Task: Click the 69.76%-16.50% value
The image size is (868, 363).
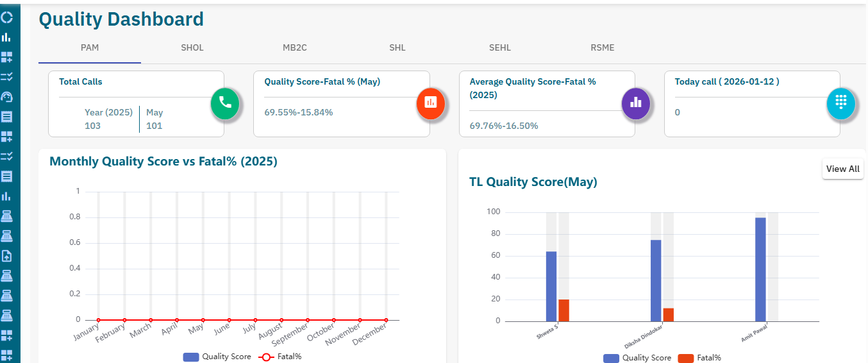Action: (504, 126)
